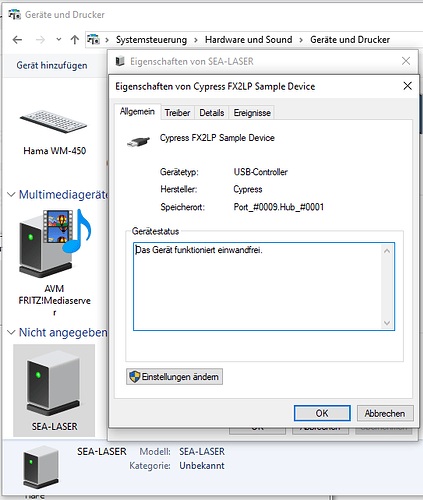
Task: Open the recent locations dropdown arrow
Action: [x=59, y=39]
